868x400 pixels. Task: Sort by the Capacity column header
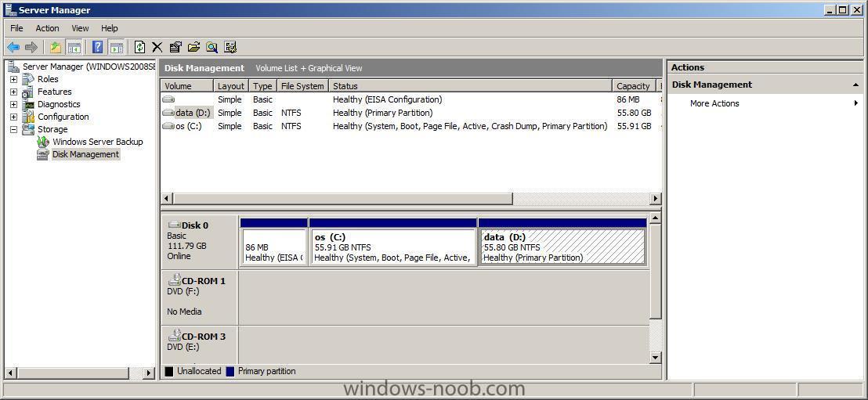coord(634,86)
